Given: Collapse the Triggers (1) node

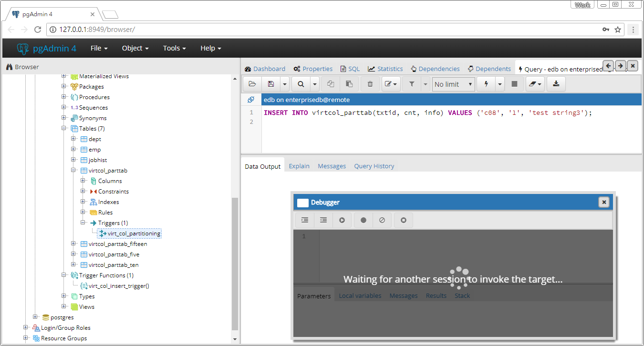Looking at the screenshot, I should tap(83, 223).
